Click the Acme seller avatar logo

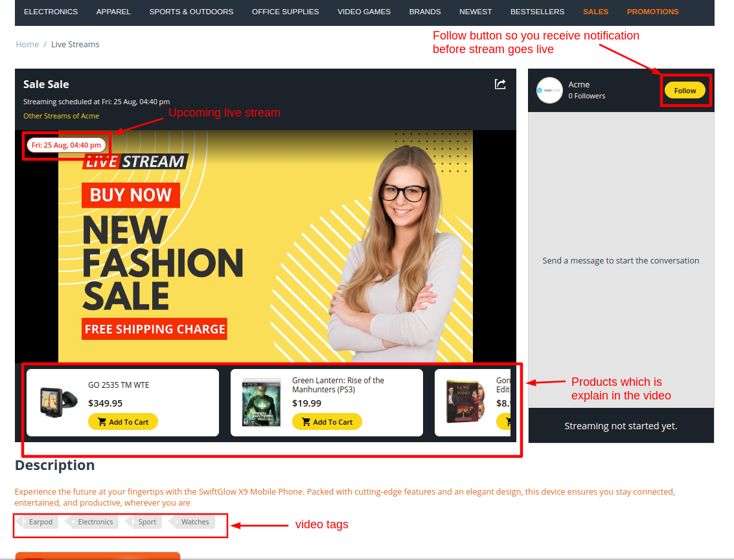549,91
